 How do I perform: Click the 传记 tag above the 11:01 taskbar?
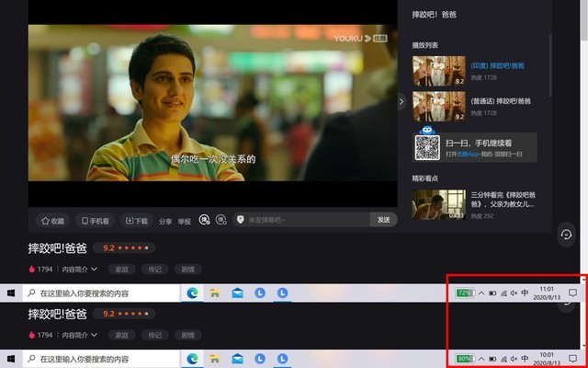pos(154,270)
